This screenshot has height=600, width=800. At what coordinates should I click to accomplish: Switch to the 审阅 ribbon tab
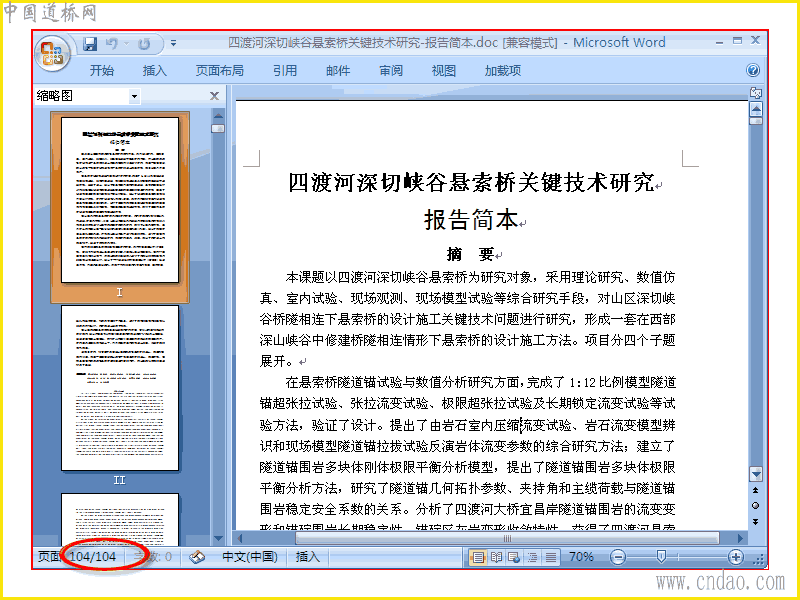click(x=391, y=70)
